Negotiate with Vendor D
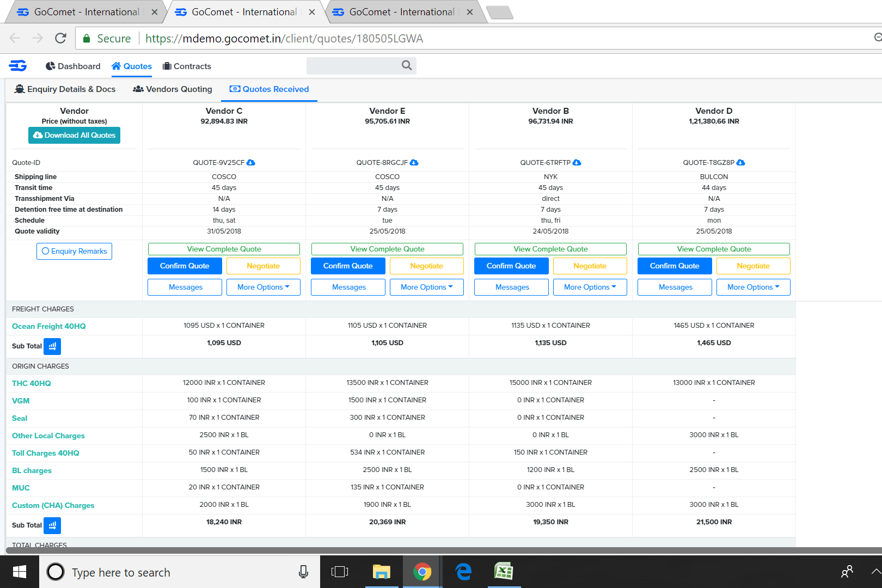The image size is (882, 588). (753, 266)
